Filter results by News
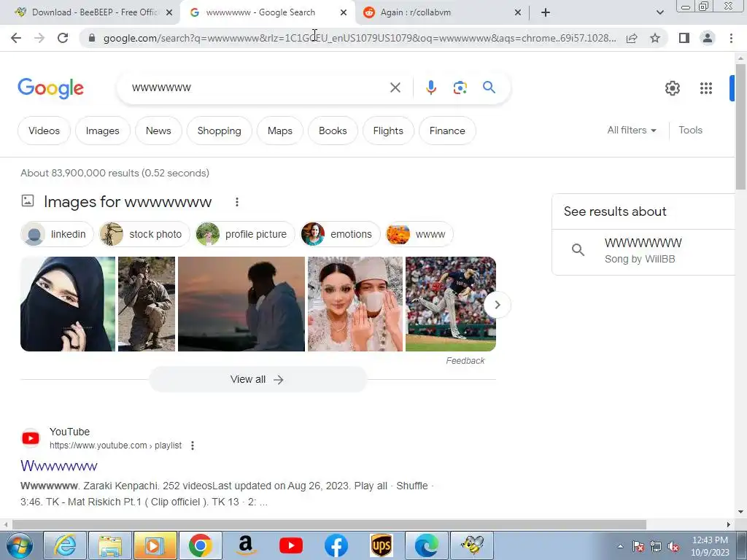This screenshot has height=560, width=747. click(x=158, y=131)
